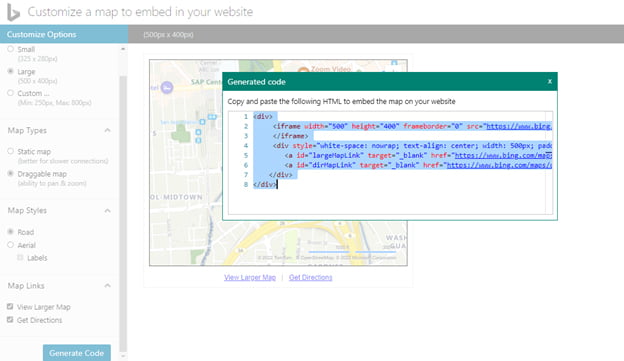Click the Zoom Video pin on map
624x361 pixels.
[304, 70]
